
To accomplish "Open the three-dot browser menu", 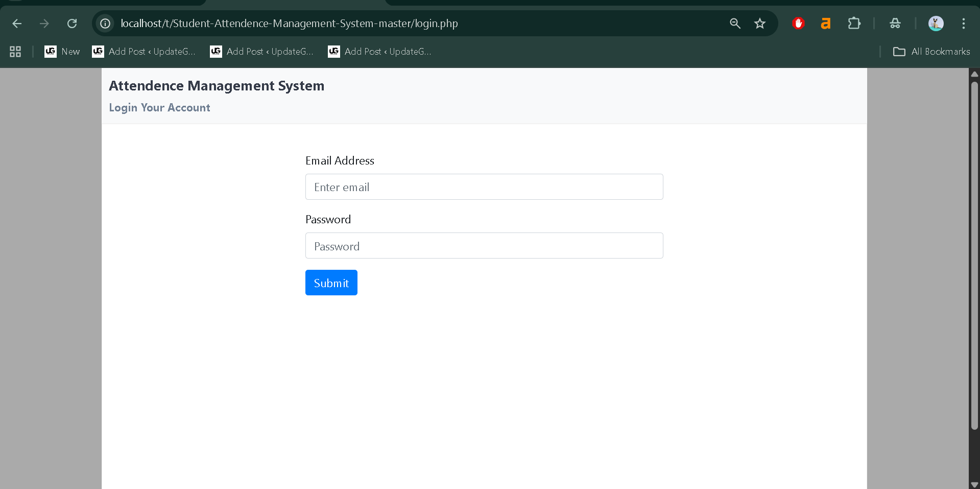I will pos(964,23).
